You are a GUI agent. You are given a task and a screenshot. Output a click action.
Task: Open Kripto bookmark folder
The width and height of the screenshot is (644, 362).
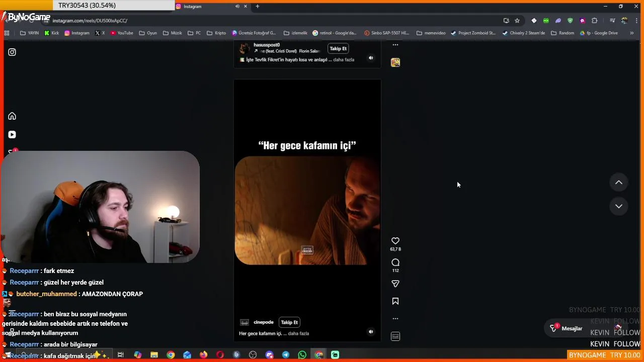click(x=216, y=33)
